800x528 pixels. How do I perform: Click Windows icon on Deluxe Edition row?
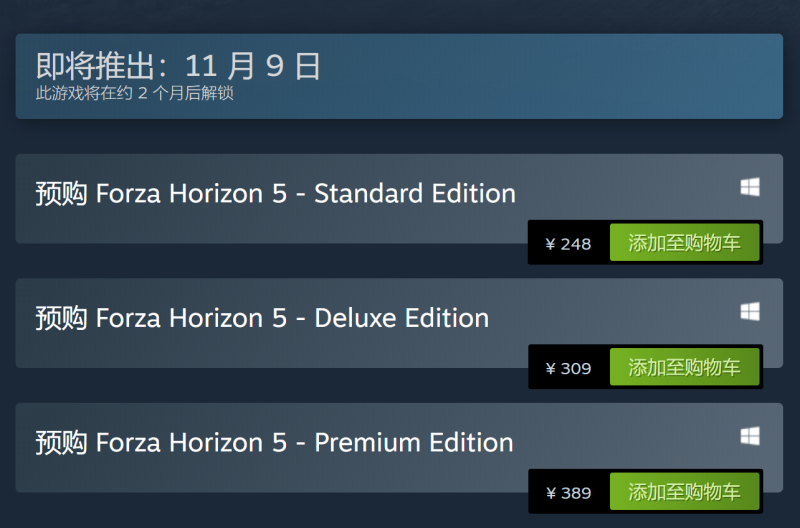(750, 312)
